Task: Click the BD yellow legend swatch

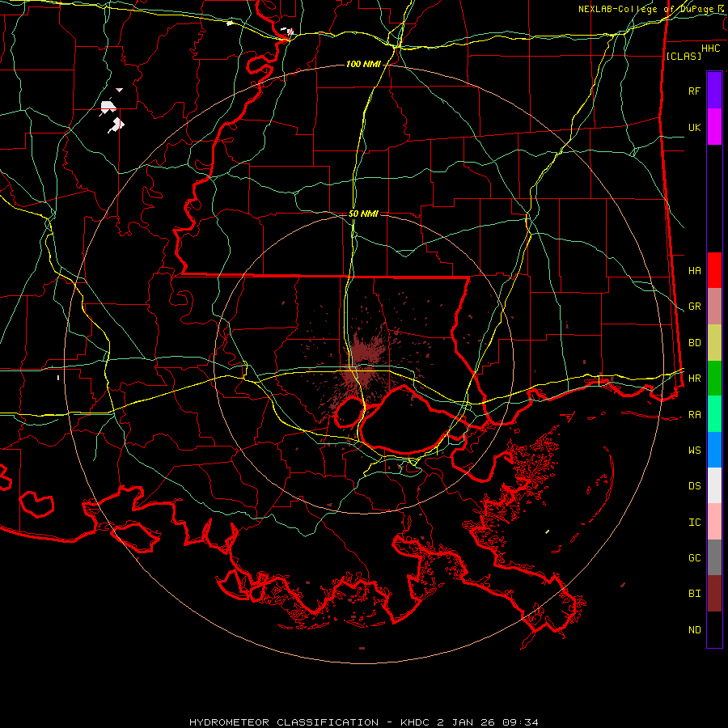Action: tap(714, 342)
